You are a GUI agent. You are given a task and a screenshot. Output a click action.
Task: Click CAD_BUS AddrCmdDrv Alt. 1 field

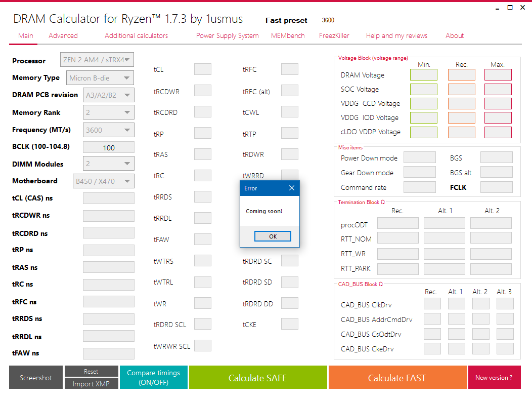(456, 319)
